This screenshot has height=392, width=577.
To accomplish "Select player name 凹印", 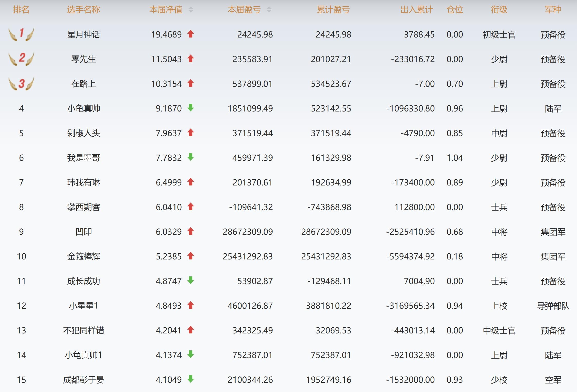I will [x=83, y=232].
